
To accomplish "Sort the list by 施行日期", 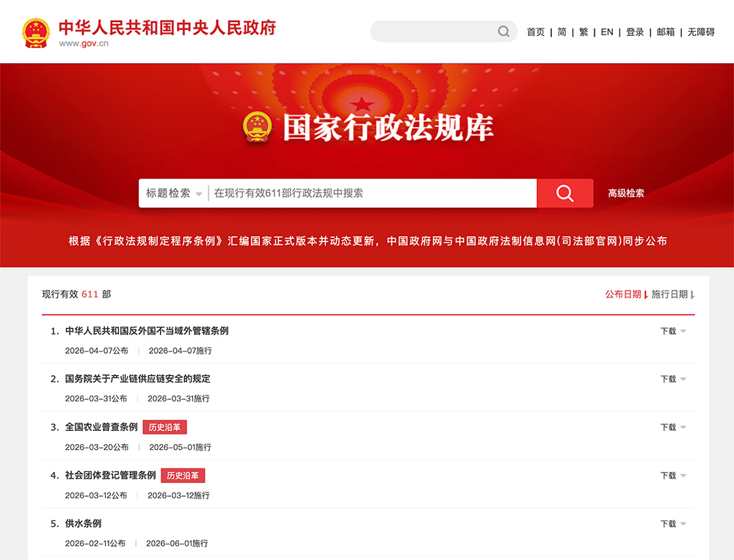I will click(x=672, y=294).
